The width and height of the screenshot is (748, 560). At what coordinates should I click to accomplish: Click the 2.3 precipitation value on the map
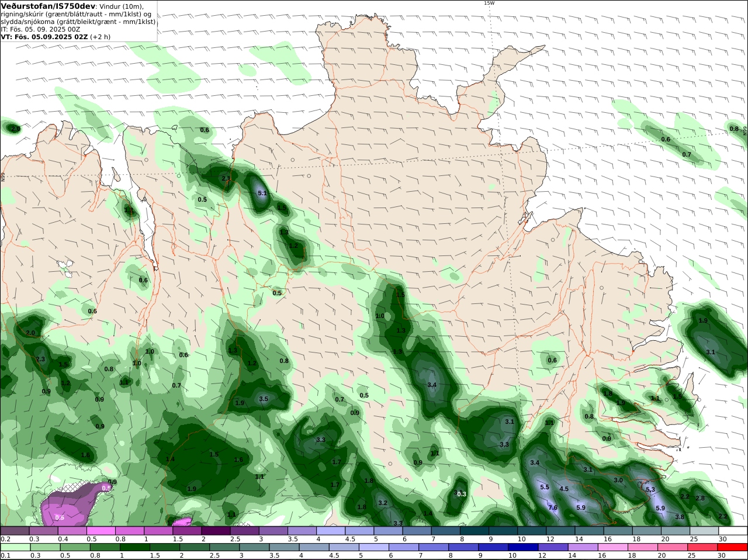tap(40, 359)
